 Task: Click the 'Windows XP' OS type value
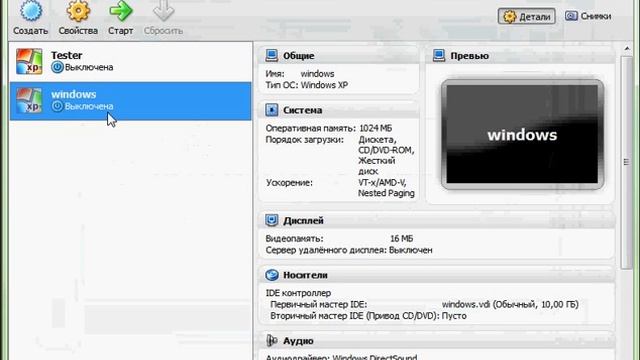pyautogui.click(x=324, y=85)
